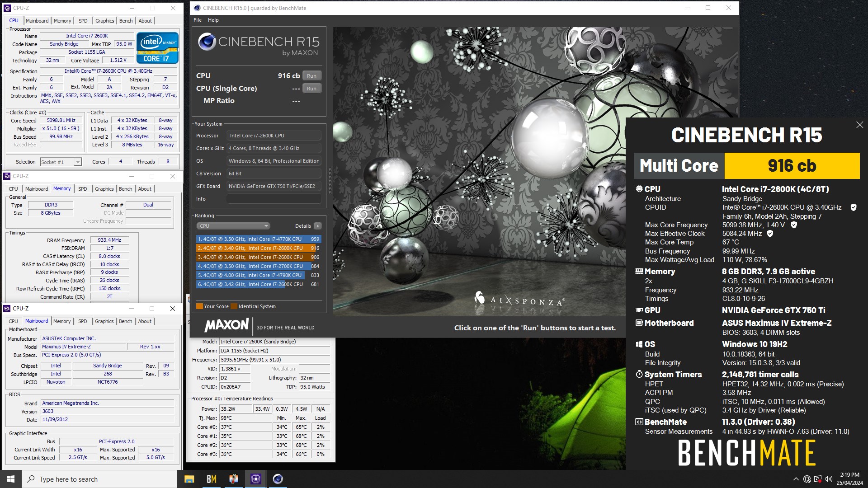This screenshot has width=868, height=488.
Task: Click the CPU chip icon in BenchMate panel
Action: click(x=639, y=189)
